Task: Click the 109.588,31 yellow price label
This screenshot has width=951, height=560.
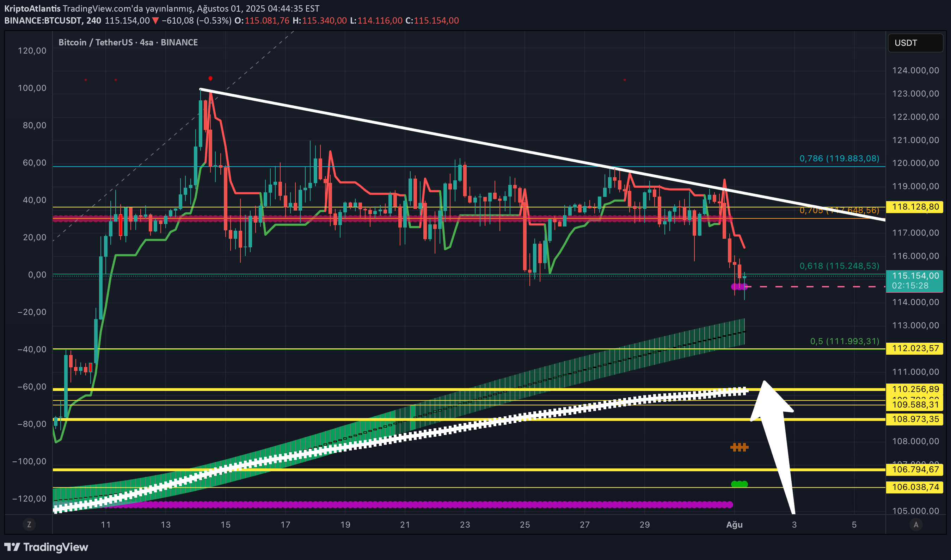Action: (x=914, y=405)
